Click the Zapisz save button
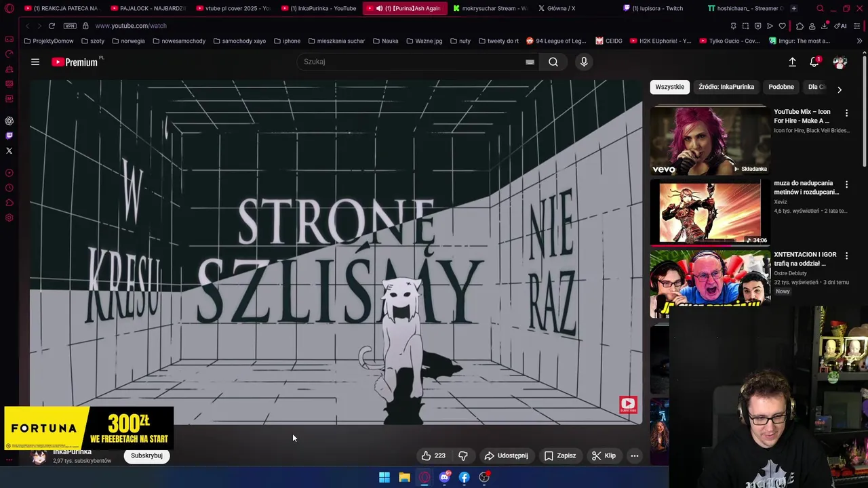868x488 pixels. pyautogui.click(x=560, y=455)
